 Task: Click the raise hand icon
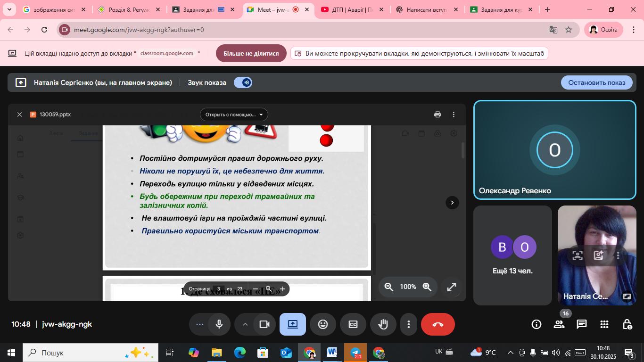(x=383, y=324)
